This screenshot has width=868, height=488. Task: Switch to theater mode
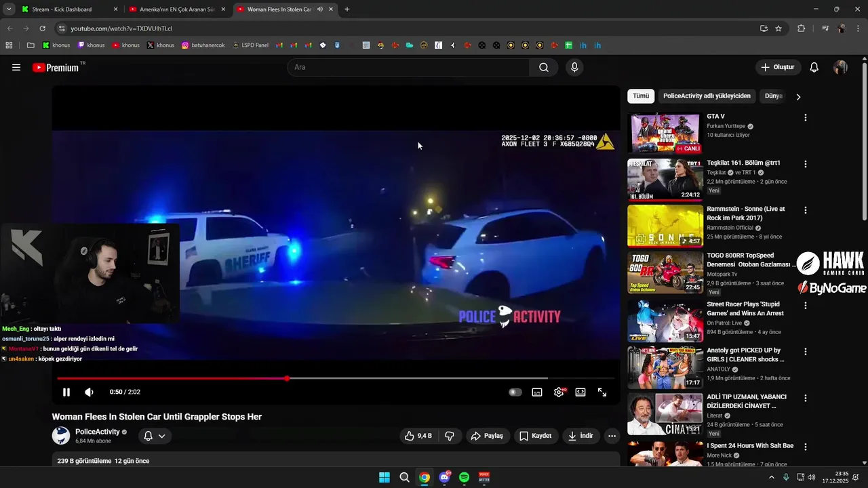[580, 392]
